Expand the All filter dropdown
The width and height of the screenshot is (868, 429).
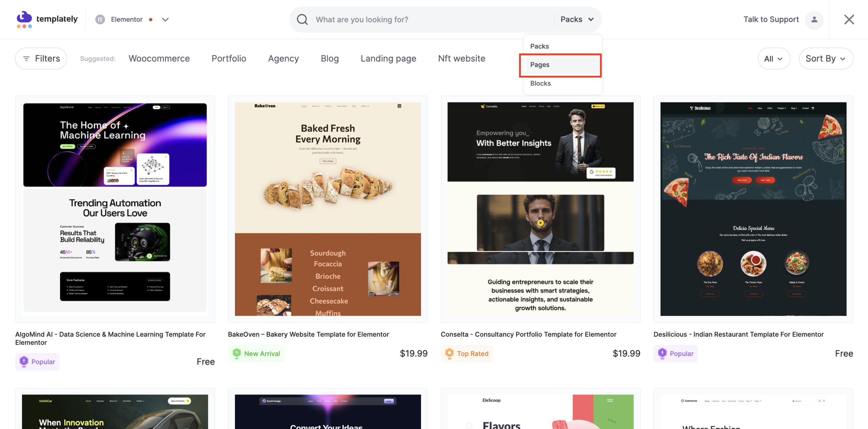(773, 58)
